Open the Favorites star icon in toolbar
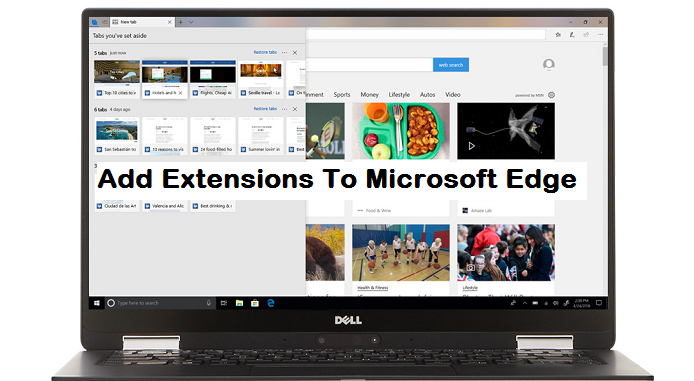694x381 pixels. [558, 35]
